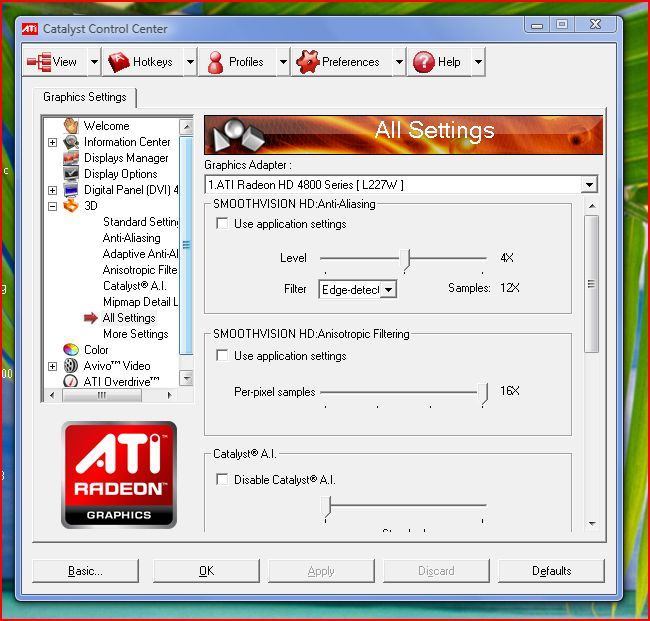Check Disable Catalyst A.I. checkbox
Image resolution: width=650 pixels, height=621 pixels.
click(x=222, y=480)
